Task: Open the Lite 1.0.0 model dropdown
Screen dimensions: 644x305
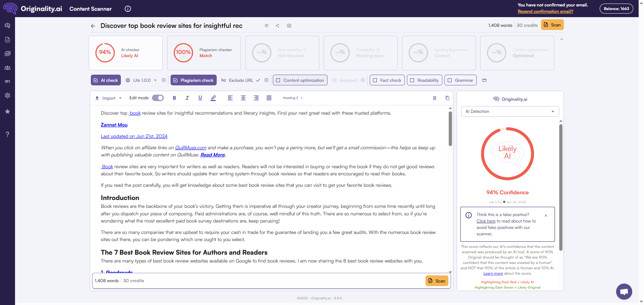Action: [142, 80]
